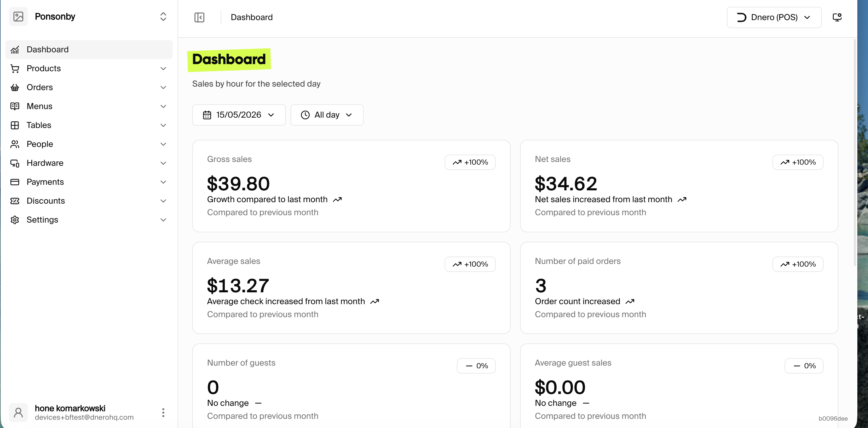Click the monitor settings icon in header
Viewport: 868px width, 428px height.
coord(837,17)
